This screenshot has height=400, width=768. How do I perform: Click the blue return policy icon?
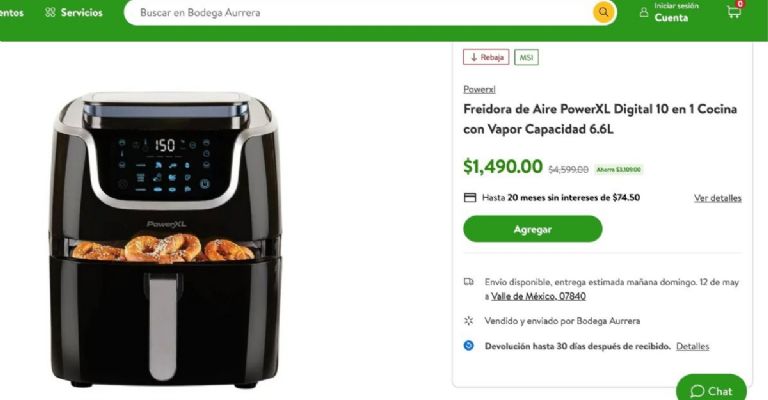point(469,346)
